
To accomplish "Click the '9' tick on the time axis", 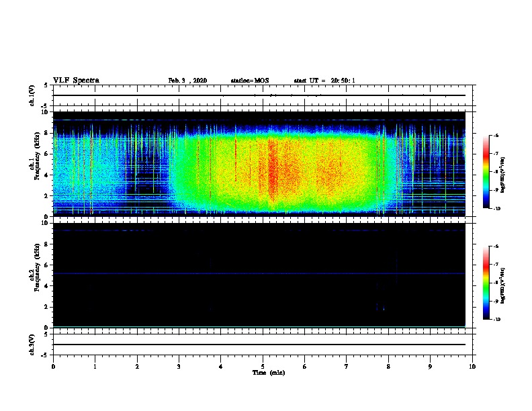I will (430, 367).
